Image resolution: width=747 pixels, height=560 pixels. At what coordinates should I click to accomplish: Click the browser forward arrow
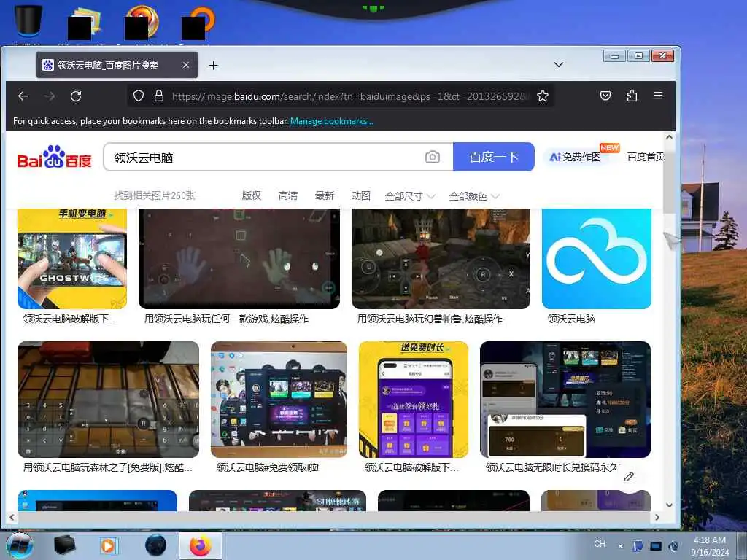click(50, 96)
